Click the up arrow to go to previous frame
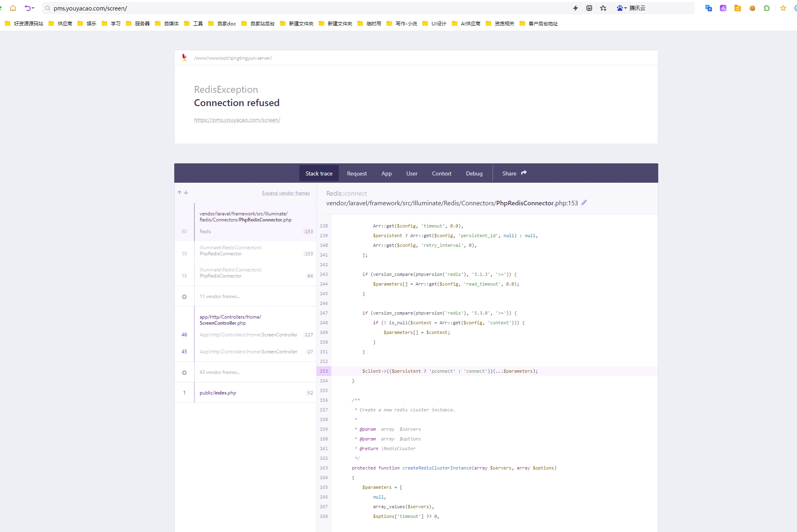 [x=179, y=192]
